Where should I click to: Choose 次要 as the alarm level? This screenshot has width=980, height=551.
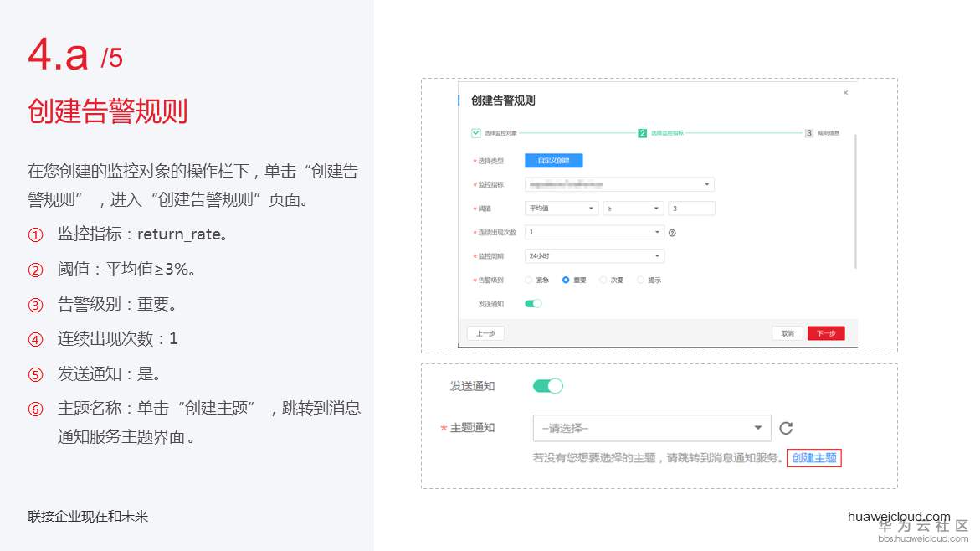click(603, 280)
